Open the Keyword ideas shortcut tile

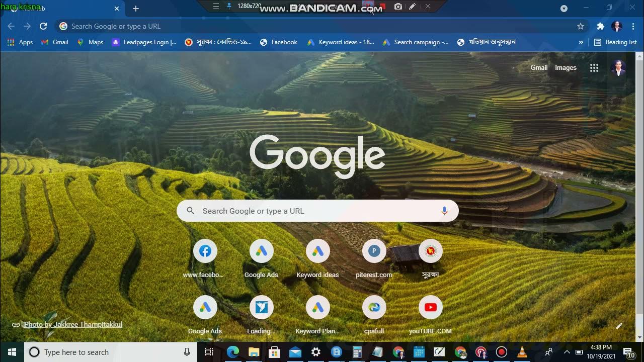coord(317,259)
